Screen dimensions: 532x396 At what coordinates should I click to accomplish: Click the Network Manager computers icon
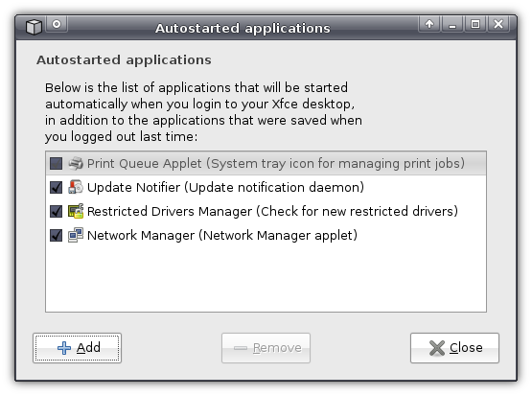(x=76, y=235)
